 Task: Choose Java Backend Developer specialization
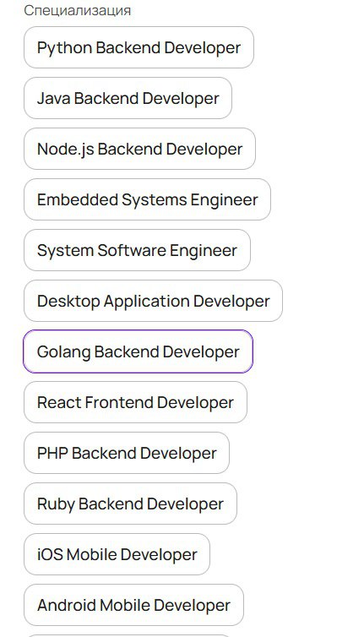point(128,98)
